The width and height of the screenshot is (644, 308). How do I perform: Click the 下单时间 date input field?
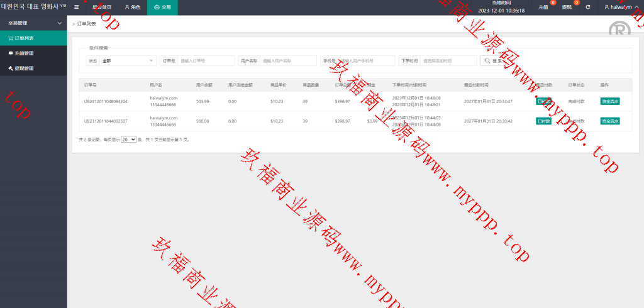click(448, 61)
